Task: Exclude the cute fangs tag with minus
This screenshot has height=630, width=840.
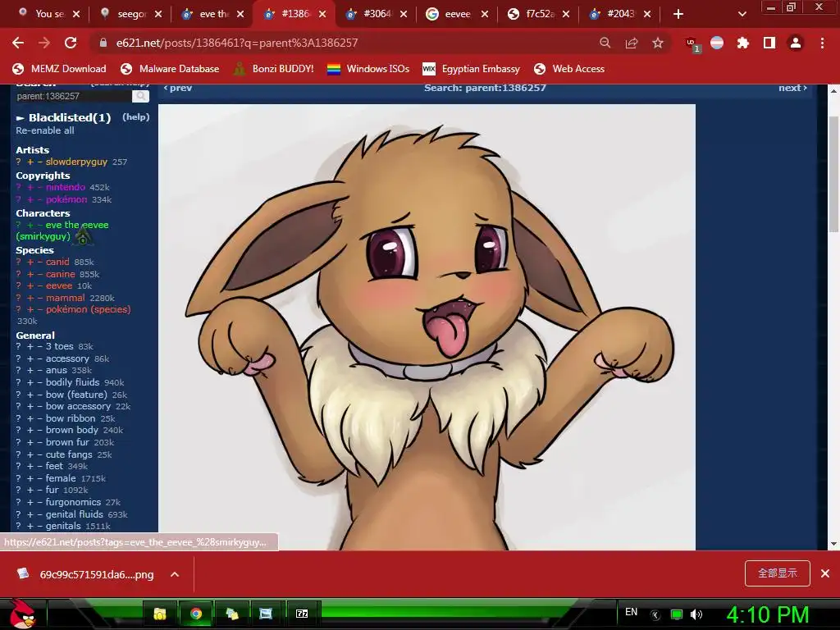Action: pos(39,454)
